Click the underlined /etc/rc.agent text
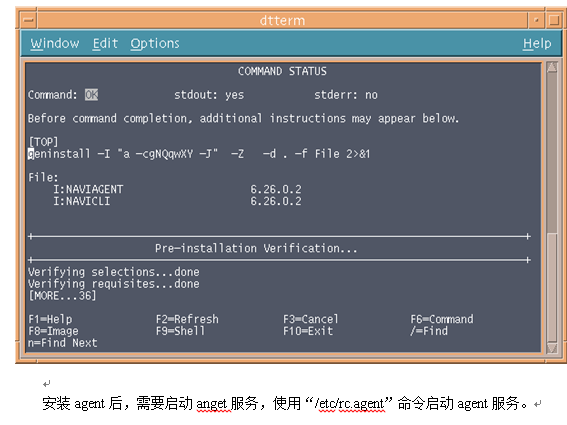Screen dimensions: 567x425 (349, 403)
